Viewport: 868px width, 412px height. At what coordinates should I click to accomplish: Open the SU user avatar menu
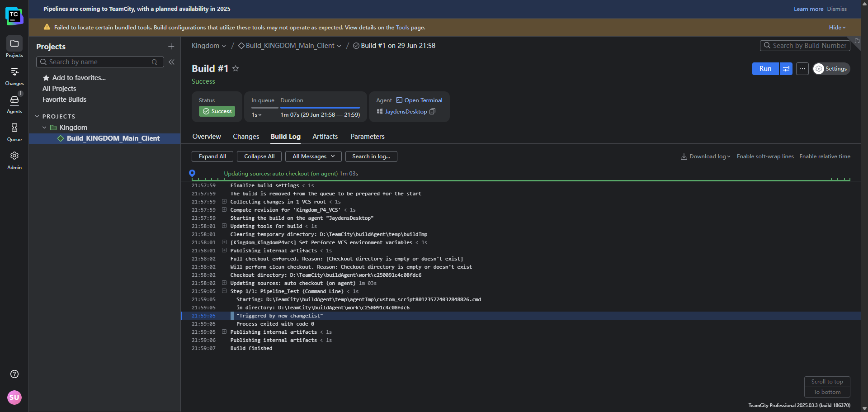pyautogui.click(x=14, y=398)
